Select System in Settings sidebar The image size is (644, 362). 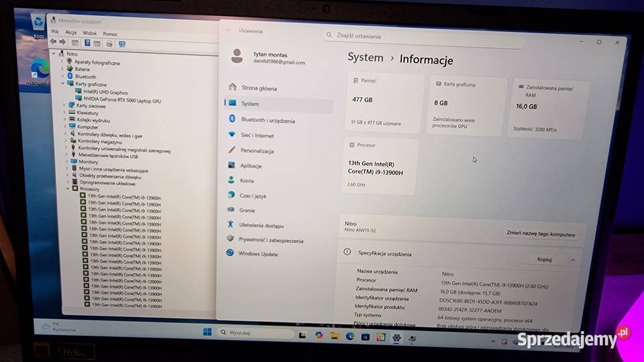point(279,104)
